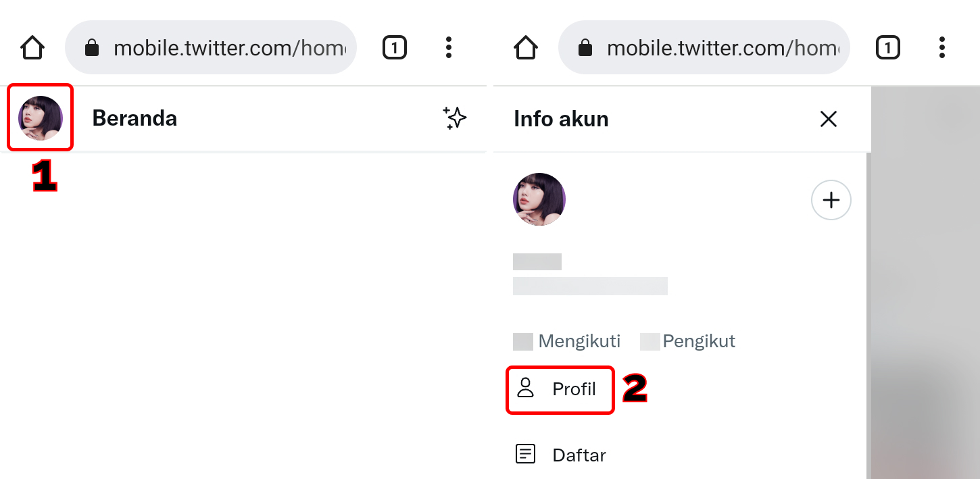This screenshot has height=479, width=980.
Task: Tap the Info akun panel title
Action: coord(561,118)
